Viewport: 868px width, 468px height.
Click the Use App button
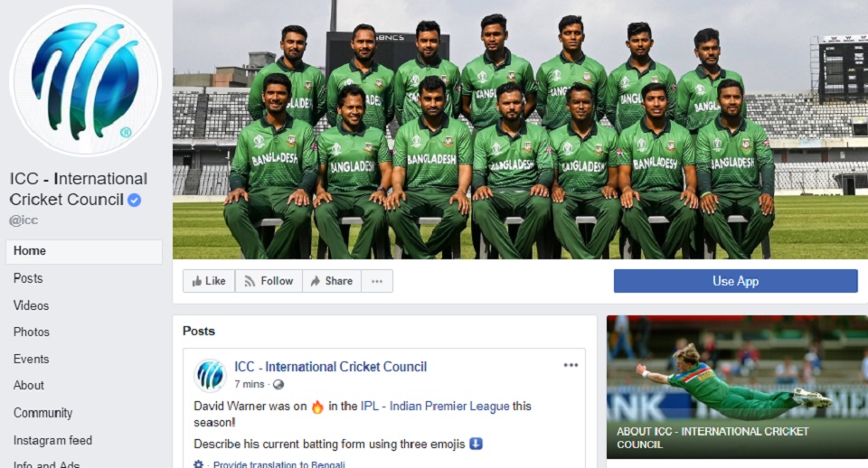[x=735, y=281]
